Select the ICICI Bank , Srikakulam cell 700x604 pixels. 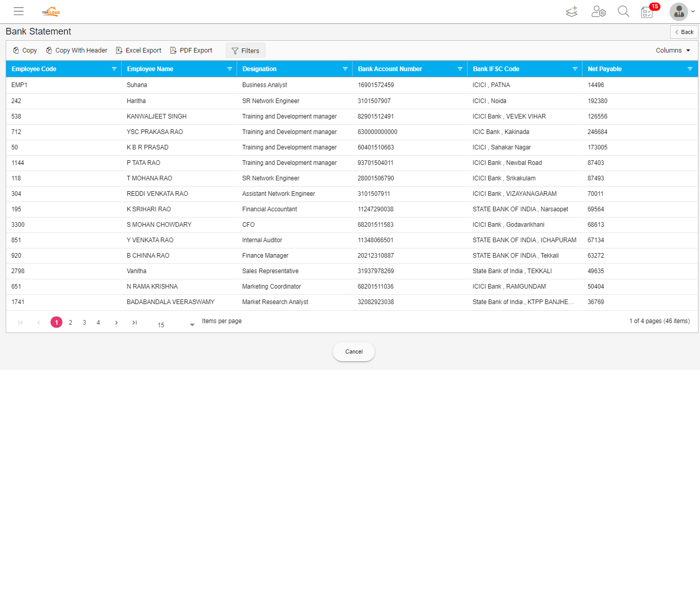pos(504,178)
